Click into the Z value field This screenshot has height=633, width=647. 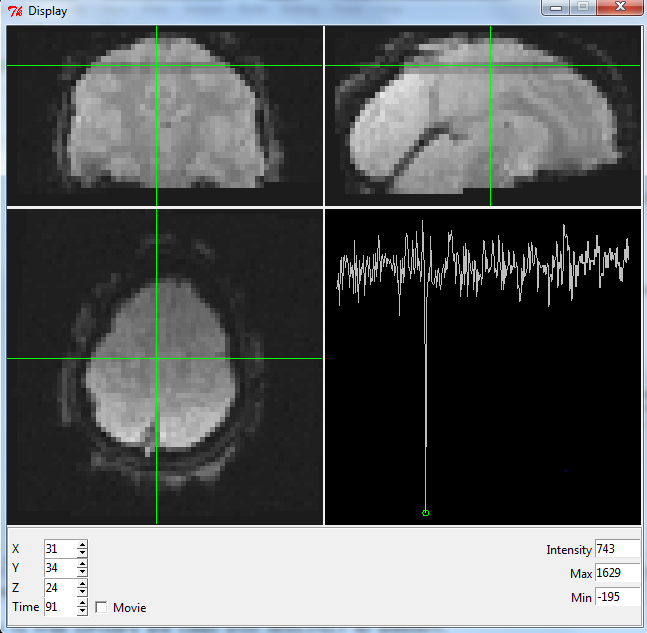[61, 588]
